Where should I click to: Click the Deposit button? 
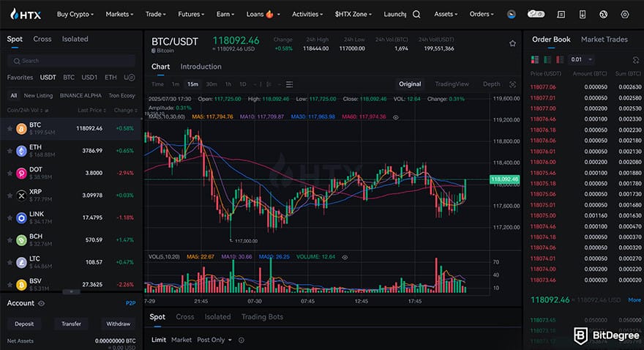pos(24,324)
